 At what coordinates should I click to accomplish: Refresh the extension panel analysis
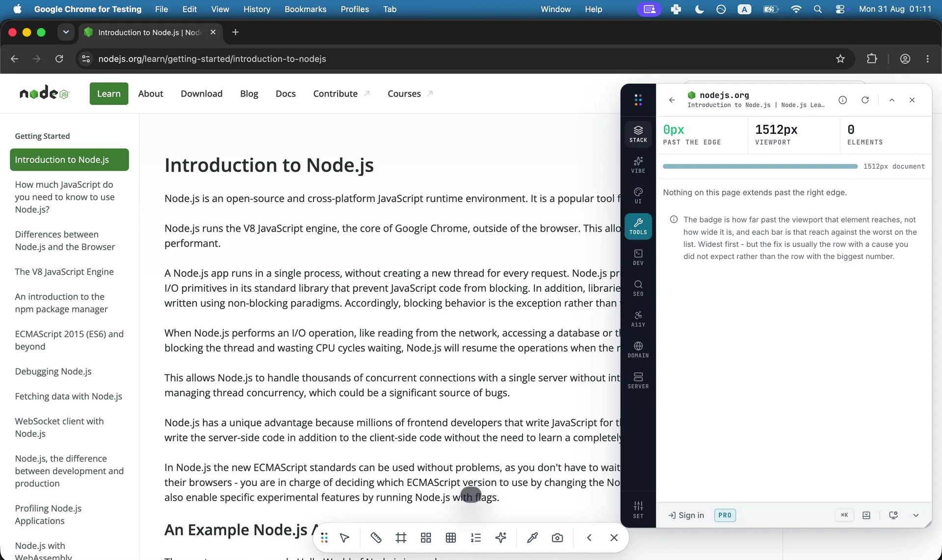865,100
